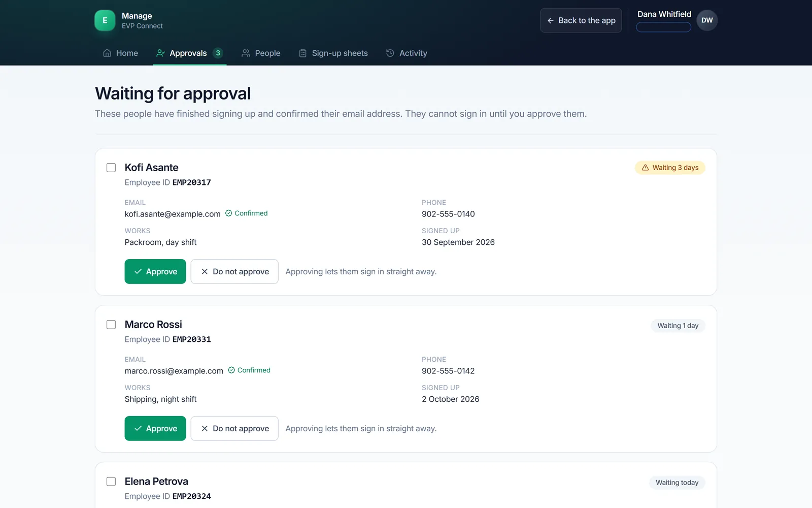
Task: Click the Dana Whitfield account name
Action: [x=664, y=14]
